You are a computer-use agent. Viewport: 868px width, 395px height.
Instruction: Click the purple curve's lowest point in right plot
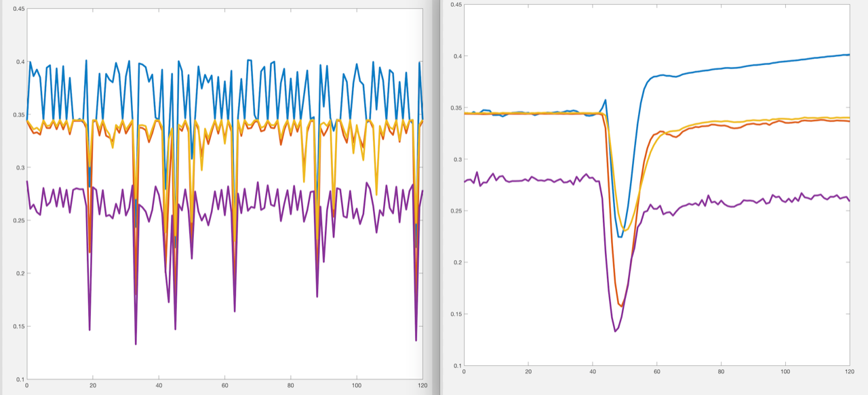(x=615, y=331)
